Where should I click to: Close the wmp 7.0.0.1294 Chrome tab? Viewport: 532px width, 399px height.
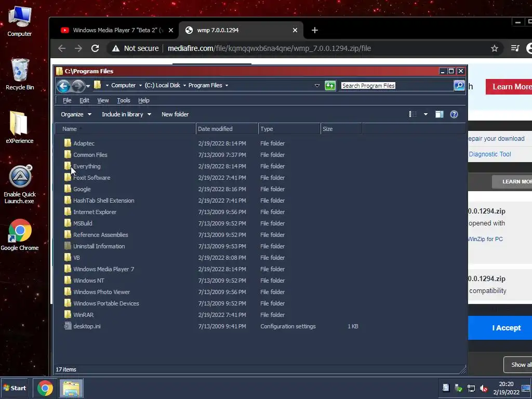[295, 30]
